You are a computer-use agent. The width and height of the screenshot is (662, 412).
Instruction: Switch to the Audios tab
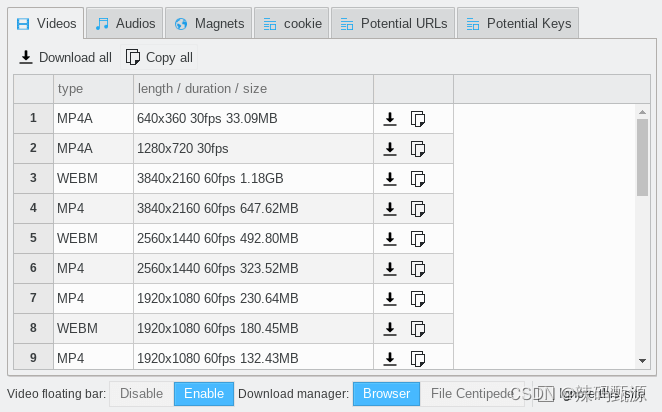pyautogui.click(x=125, y=23)
